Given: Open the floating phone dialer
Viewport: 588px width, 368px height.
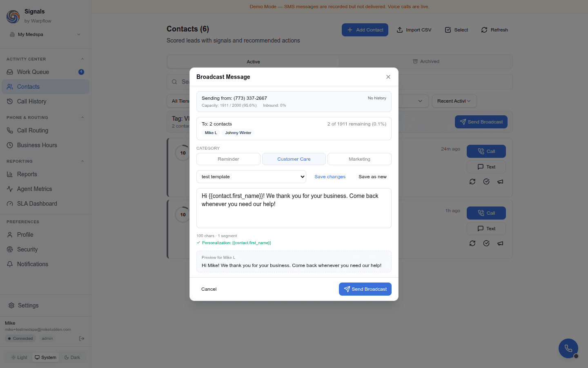Looking at the screenshot, I should [x=568, y=348].
